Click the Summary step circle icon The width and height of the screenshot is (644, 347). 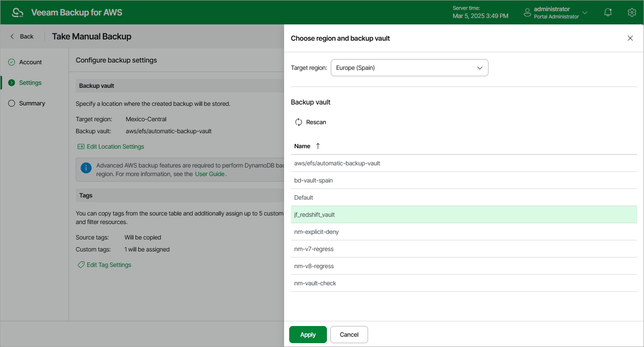coord(12,103)
